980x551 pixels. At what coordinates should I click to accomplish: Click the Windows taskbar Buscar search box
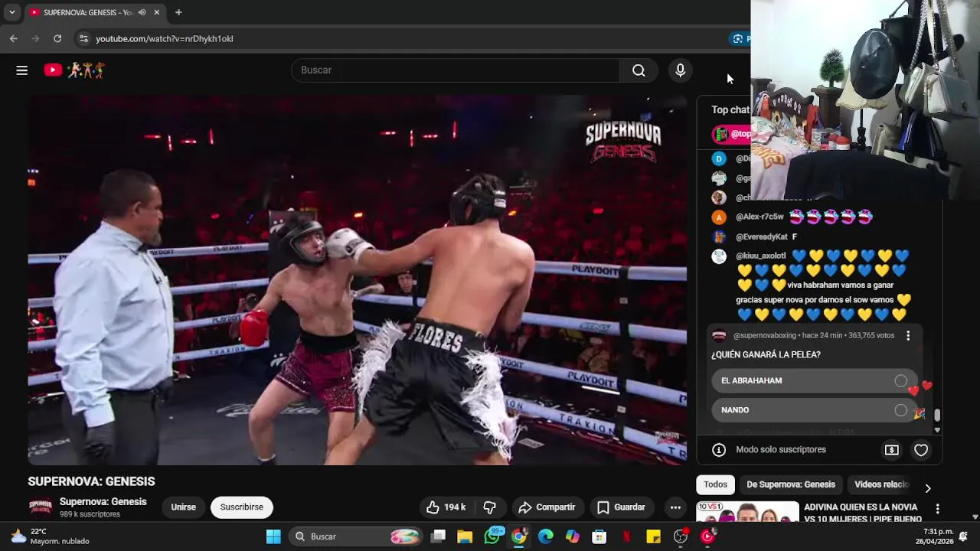click(356, 536)
